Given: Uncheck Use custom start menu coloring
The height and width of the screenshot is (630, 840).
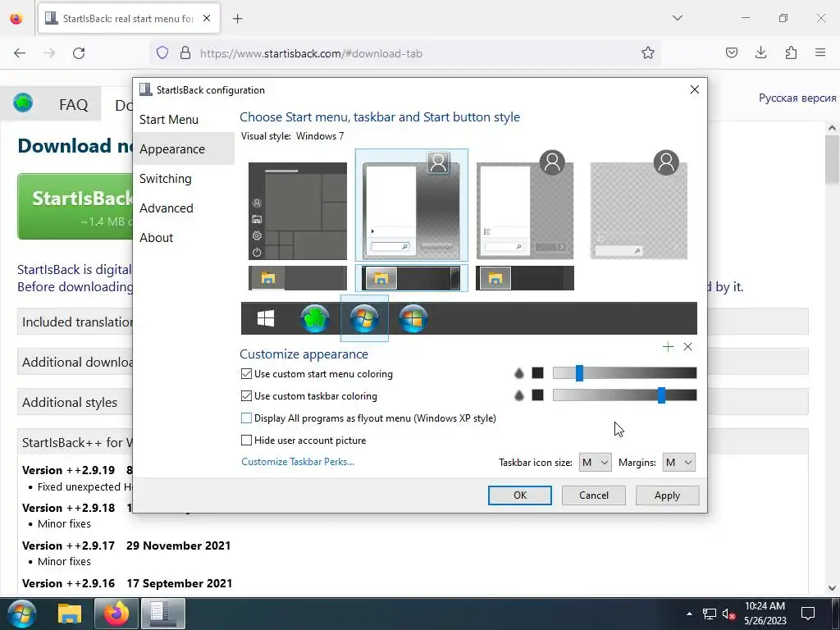Looking at the screenshot, I should [246, 374].
